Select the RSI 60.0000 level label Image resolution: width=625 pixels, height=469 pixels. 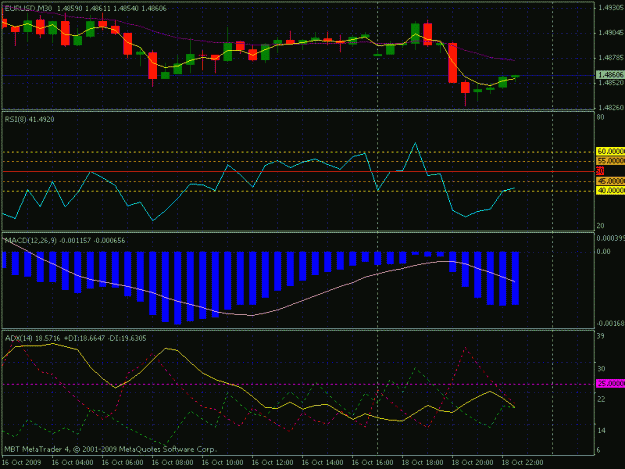[x=611, y=151]
